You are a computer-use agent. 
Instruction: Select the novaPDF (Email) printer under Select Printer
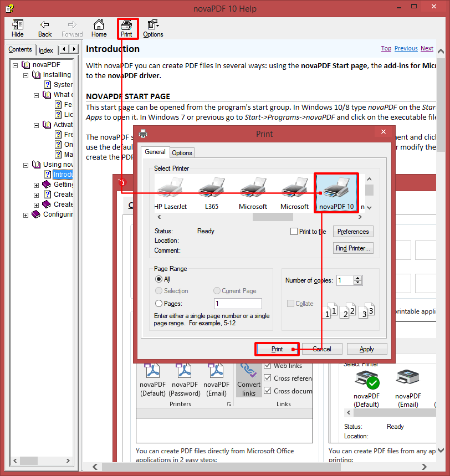pos(408,388)
